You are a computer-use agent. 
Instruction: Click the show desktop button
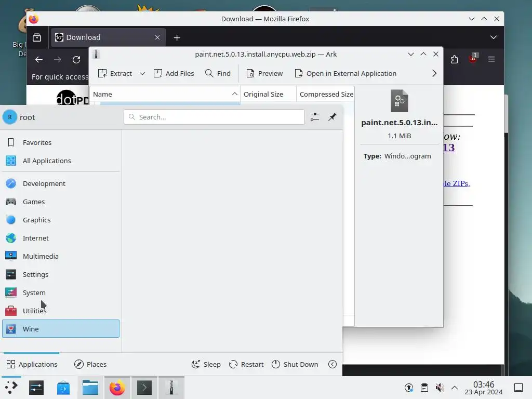[518, 388]
